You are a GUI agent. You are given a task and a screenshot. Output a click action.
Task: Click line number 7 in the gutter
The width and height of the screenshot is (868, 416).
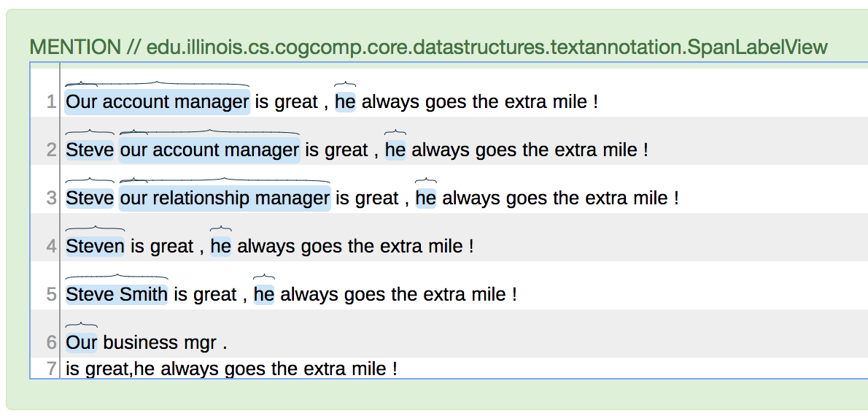[x=51, y=369]
